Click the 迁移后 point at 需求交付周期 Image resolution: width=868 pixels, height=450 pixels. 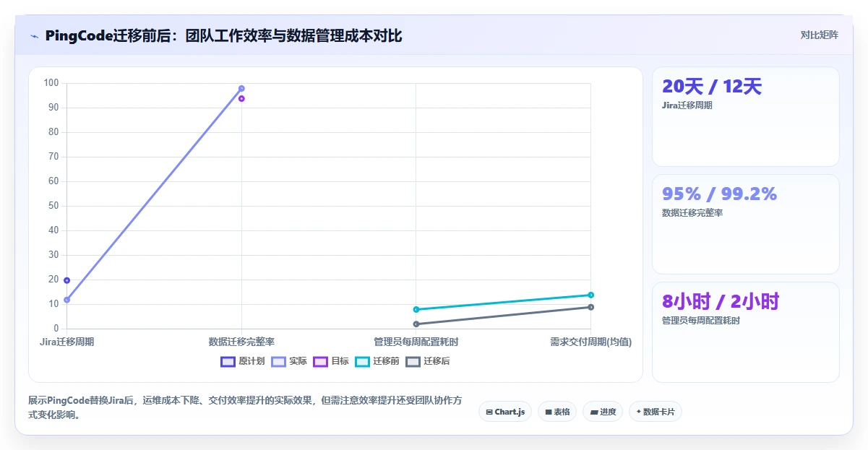pyautogui.click(x=590, y=307)
